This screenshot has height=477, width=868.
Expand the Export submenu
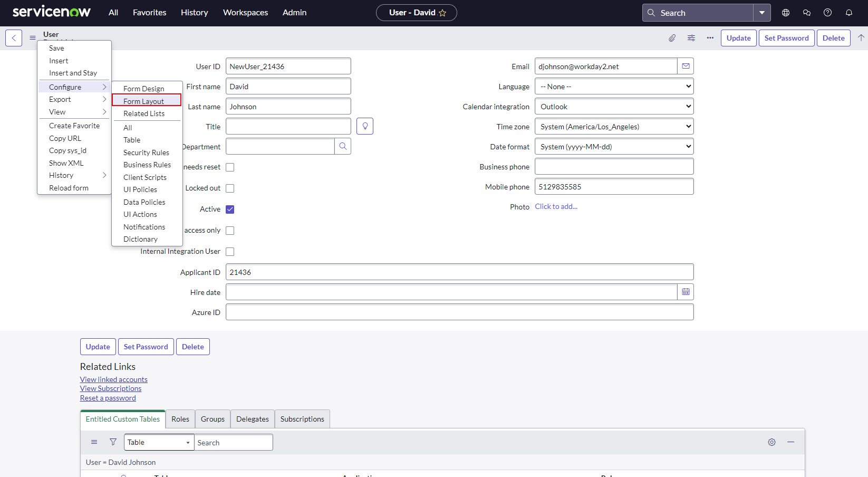click(74, 99)
